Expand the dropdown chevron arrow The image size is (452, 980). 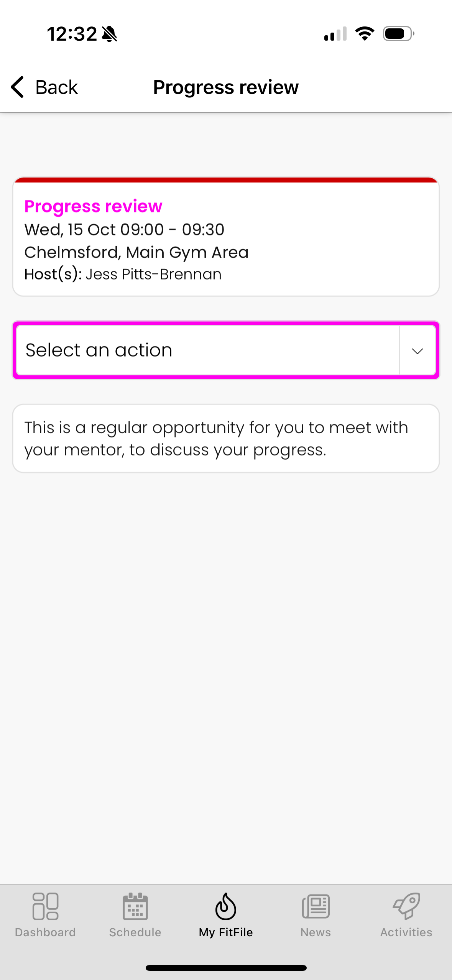click(417, 351)
